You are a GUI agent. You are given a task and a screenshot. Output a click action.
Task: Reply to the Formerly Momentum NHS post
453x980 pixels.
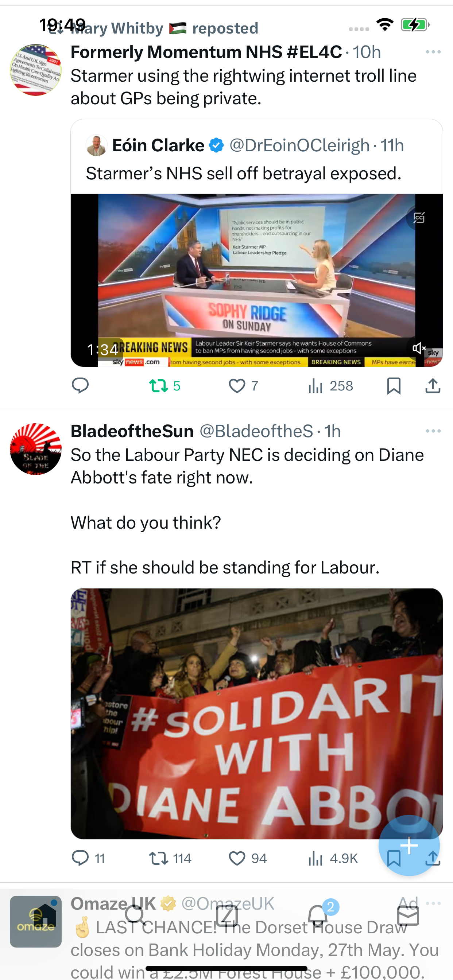pos(80,386)
